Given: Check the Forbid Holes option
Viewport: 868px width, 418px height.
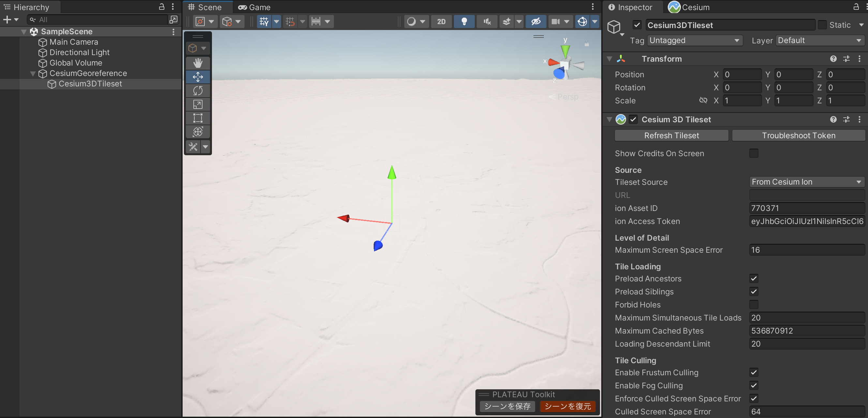Looking at the screenshot, I should [754, 305].
